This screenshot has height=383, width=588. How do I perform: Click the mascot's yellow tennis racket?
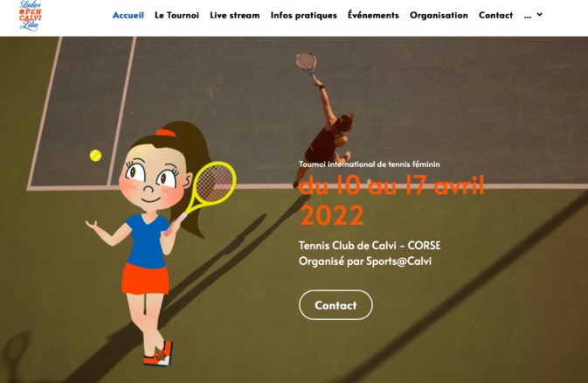click(x=210, y=190)
